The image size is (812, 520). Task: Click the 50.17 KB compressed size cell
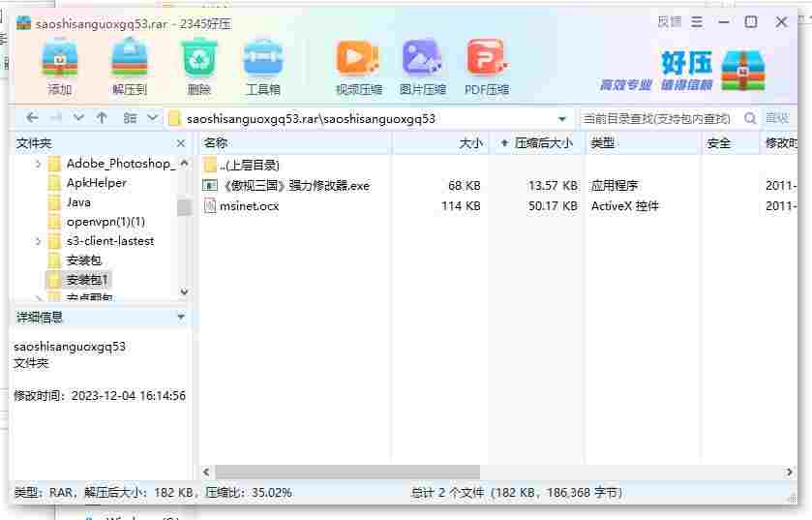pos(553,206)
